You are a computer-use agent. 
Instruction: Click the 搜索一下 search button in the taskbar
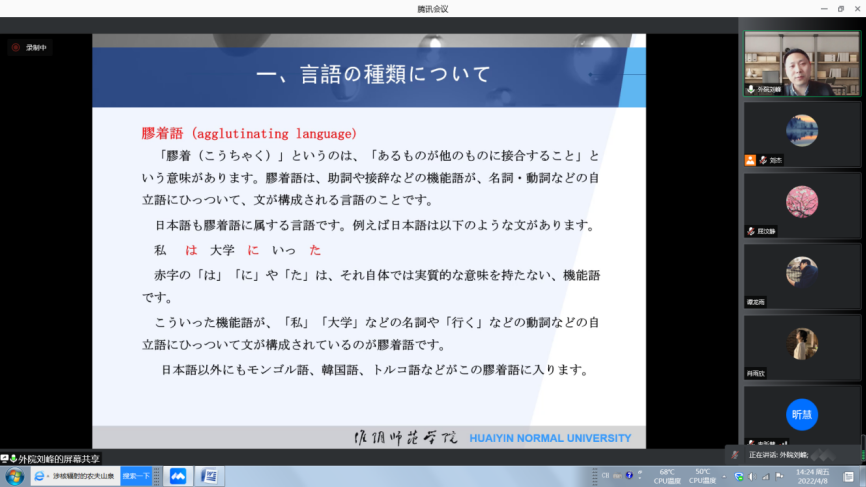[x=136, y=476]
